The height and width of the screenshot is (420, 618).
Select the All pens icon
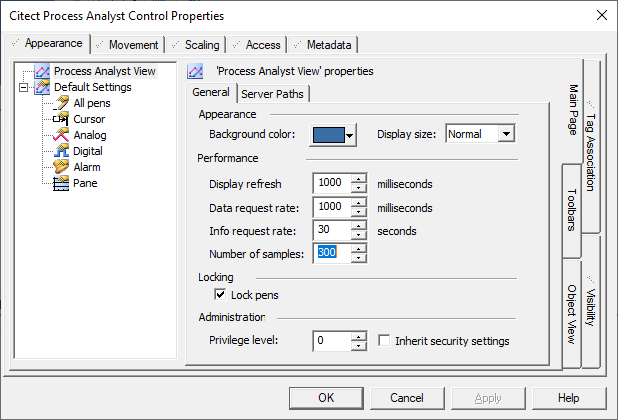[x=61, y=103]
